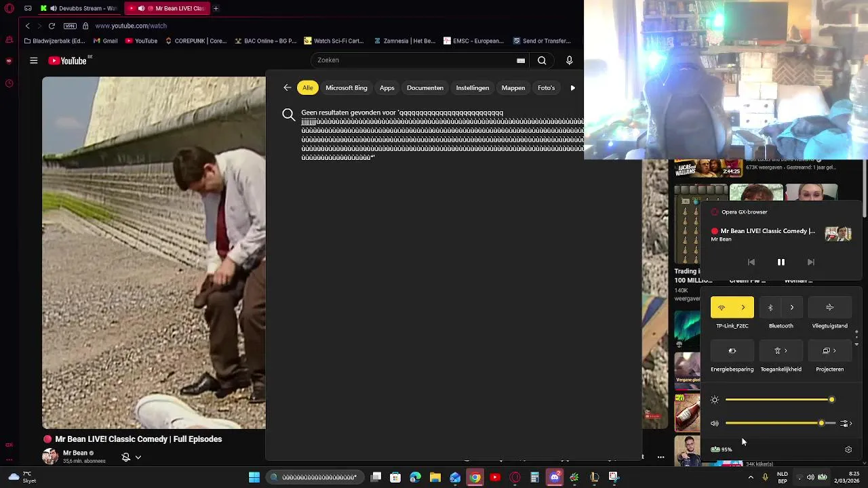Show more search filters with arrow
This screenshot has width=868, height=488.
click(x=573, y=87)
